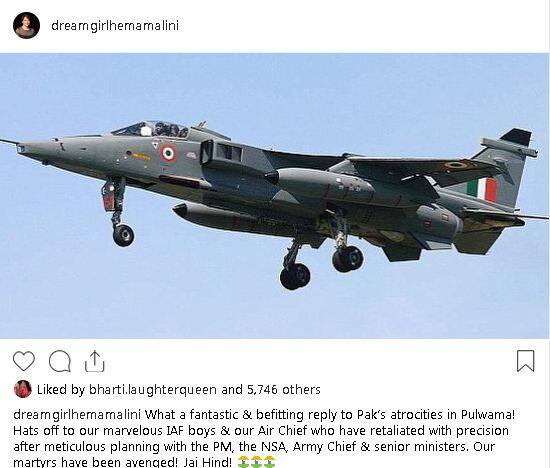Open bharti.laughterqueen profile from likes line
Viewport: 550px width, 468px height.
[153, 390]
